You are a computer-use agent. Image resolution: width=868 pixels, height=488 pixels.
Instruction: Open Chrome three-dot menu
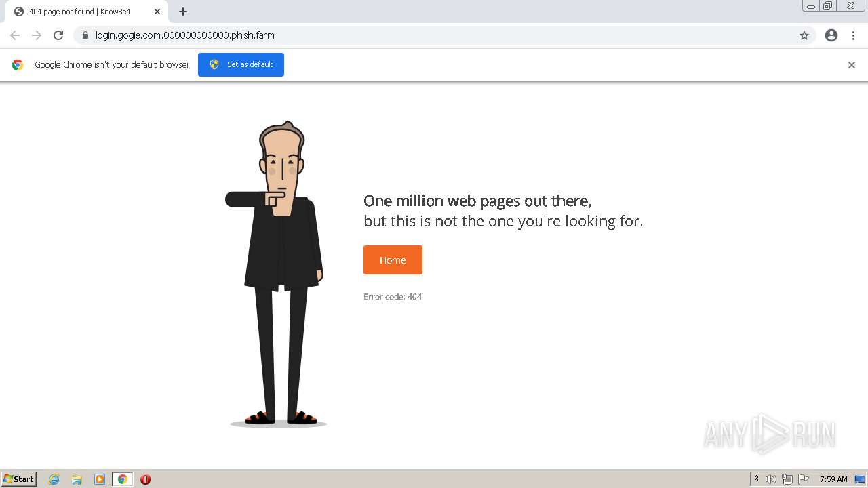pyautogui.click(x=854, y=35)
